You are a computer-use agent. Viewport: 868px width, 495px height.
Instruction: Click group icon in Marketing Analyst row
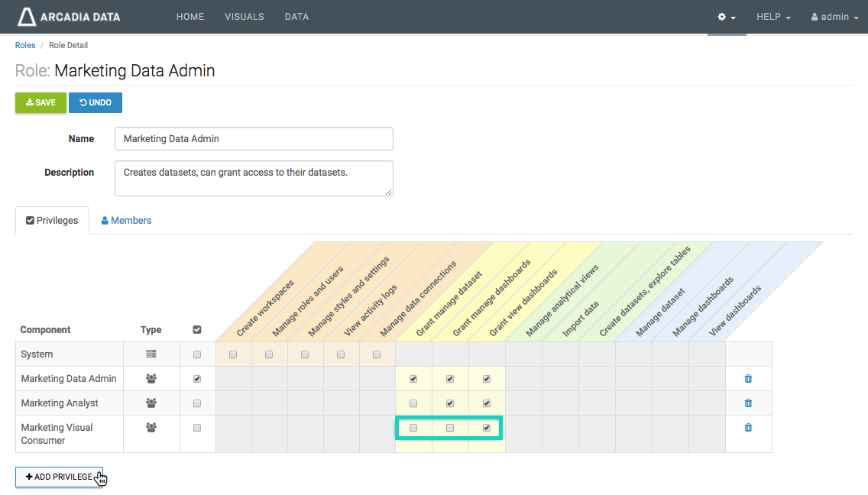(151, 403)
